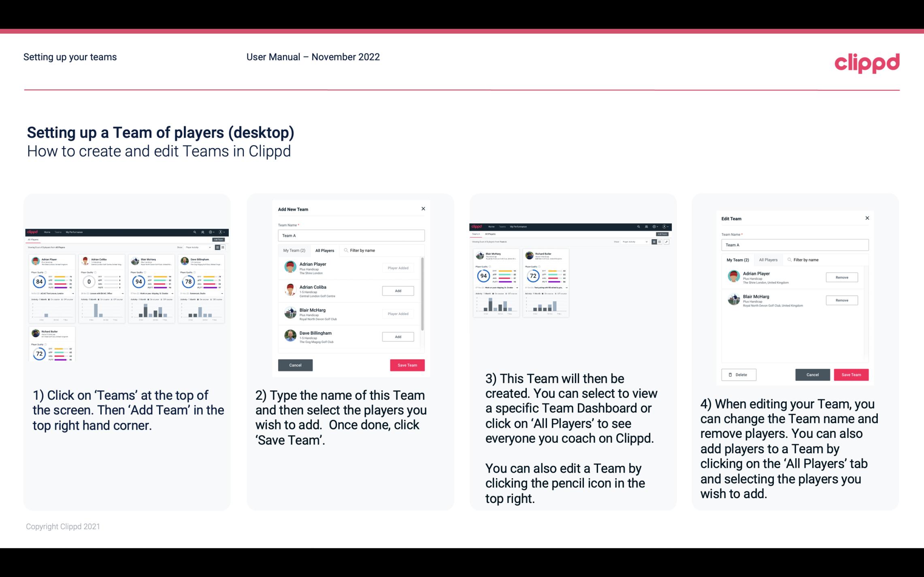Screen dimensions: 924x577
Task: Click the 'Remove' button for Adrian Player
Action: [x=841, y=277]
